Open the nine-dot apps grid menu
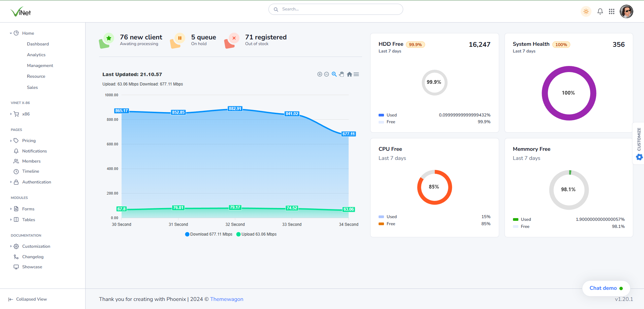Viewport: 644px width, 309px height. 612,11
